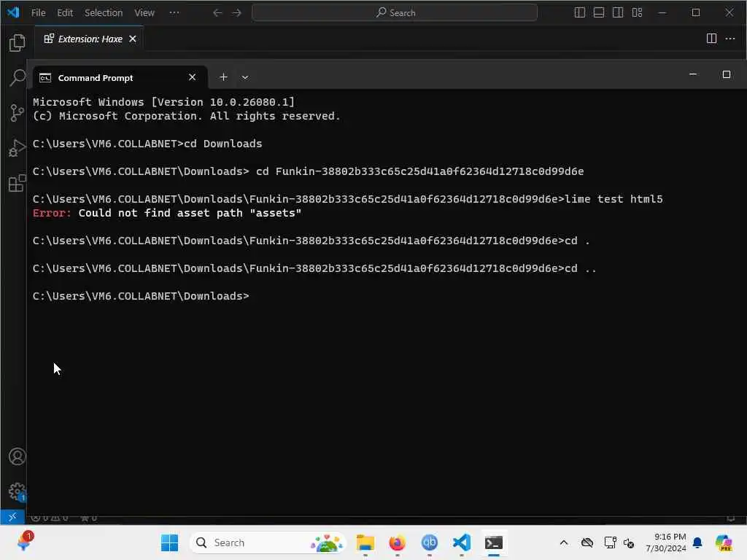Open a new terminal tab
This screenshot has width=747, height=560.
tap(223, 77)
